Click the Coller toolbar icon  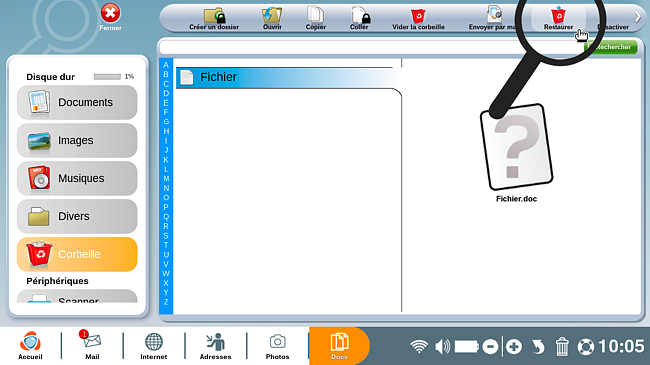[359, 19]
